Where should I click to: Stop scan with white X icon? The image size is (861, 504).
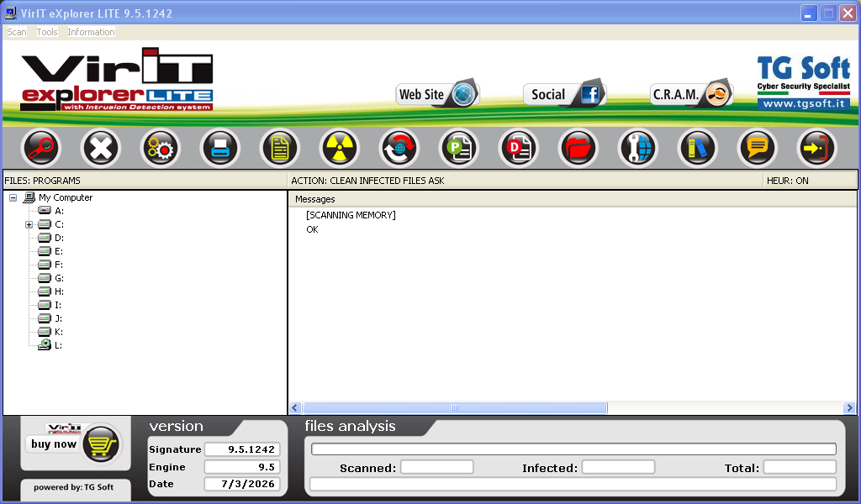[101, 148]
